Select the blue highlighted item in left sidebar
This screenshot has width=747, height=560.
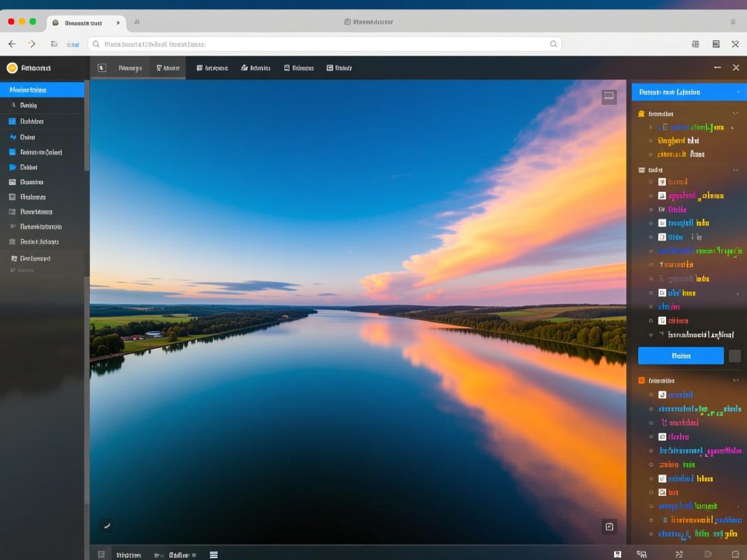click(42, 90)
